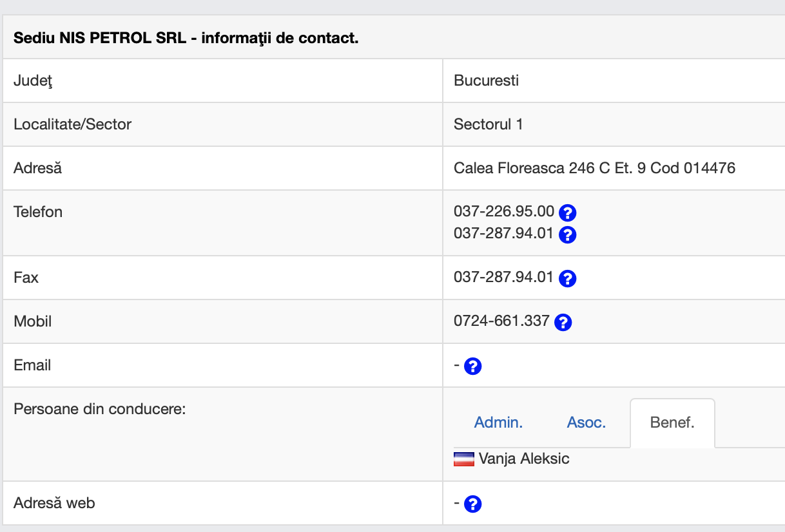Click help icon beside phone 037-226.95.00
The height and width of the screenshot is (532, 785).
(567, 213)
